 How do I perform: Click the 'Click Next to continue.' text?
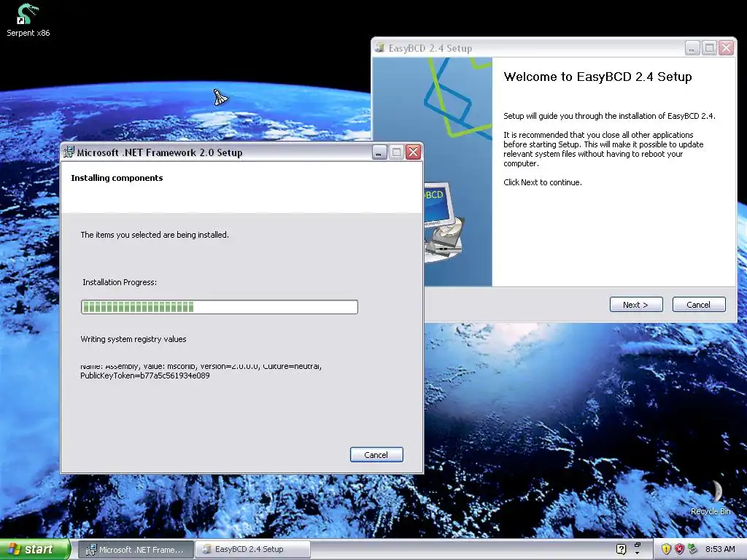tap(543, 182)
